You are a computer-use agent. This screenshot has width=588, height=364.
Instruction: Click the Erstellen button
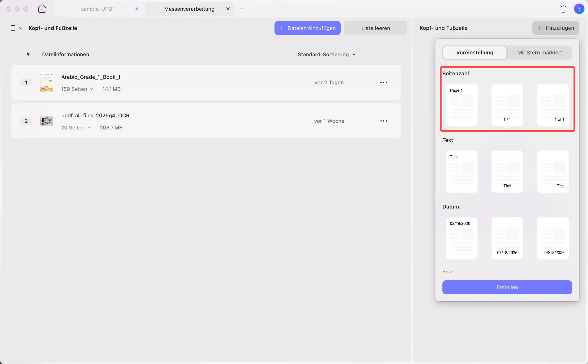click(507, 287)
